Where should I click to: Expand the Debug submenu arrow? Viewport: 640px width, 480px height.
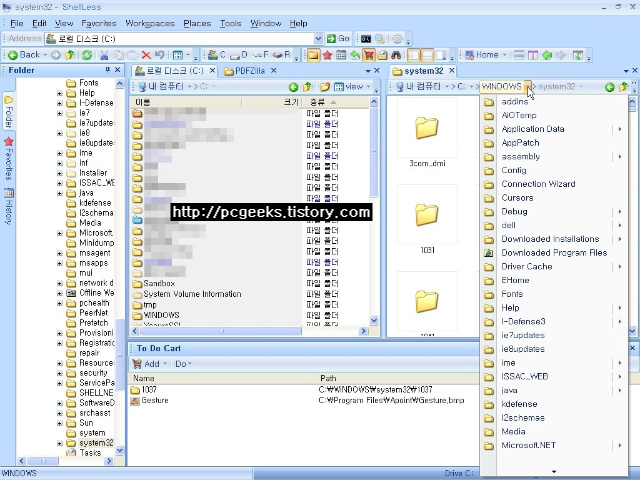(620, 211)
